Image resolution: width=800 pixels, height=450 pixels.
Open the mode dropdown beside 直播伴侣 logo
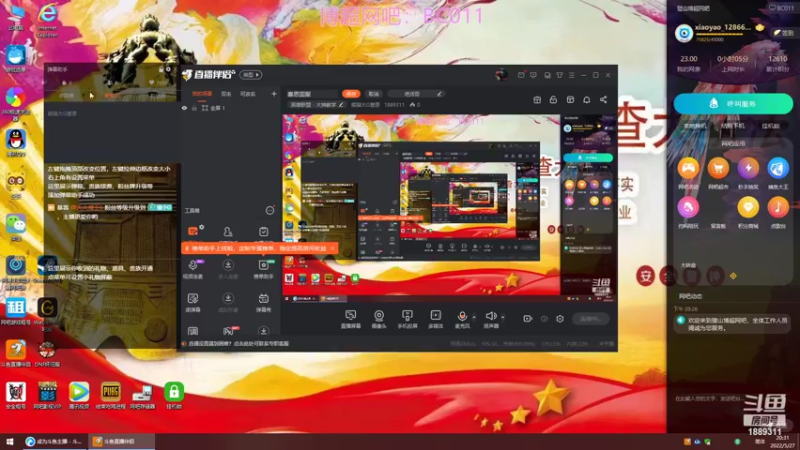(x=251, y=75)
